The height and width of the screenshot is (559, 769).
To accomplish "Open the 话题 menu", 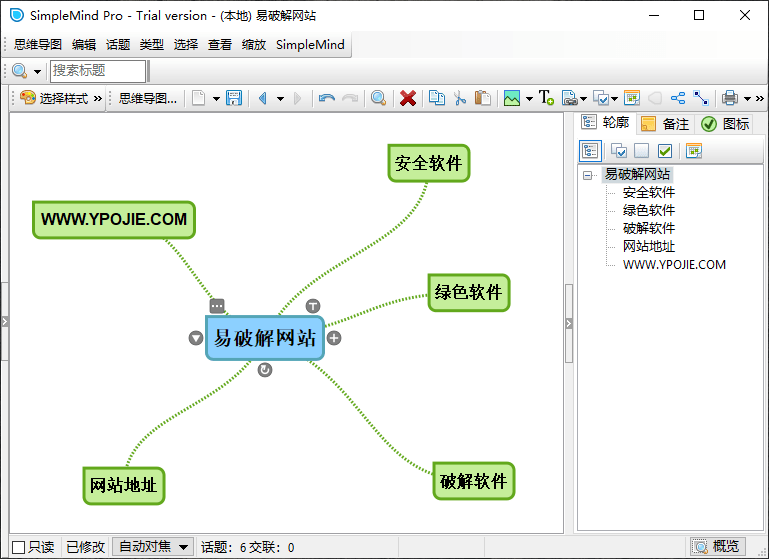I will [118, 45].
